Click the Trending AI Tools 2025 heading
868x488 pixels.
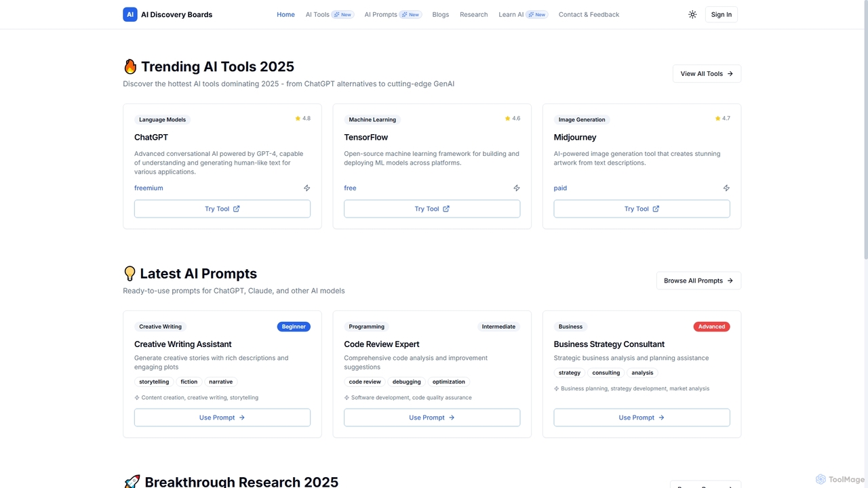209,66
